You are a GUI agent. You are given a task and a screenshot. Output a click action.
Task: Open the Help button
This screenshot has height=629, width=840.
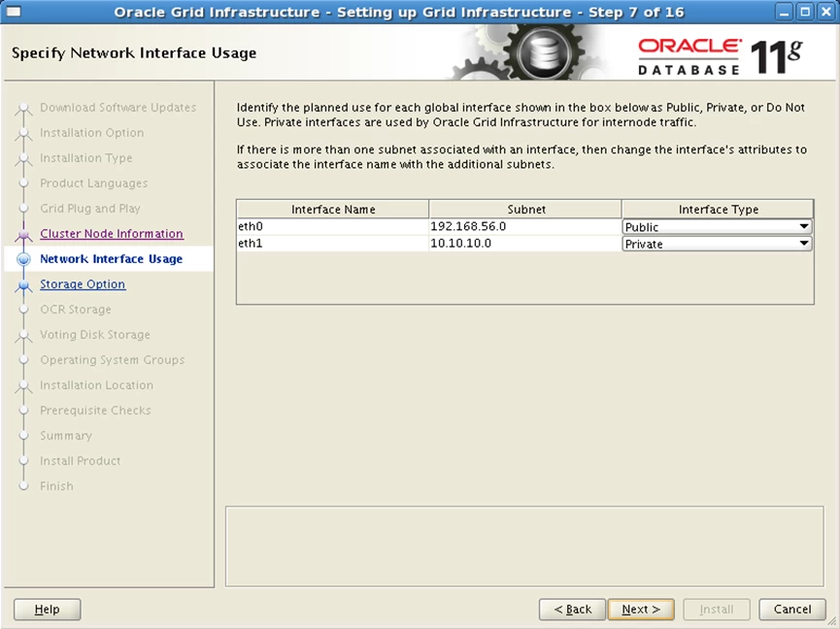[48, 610]
